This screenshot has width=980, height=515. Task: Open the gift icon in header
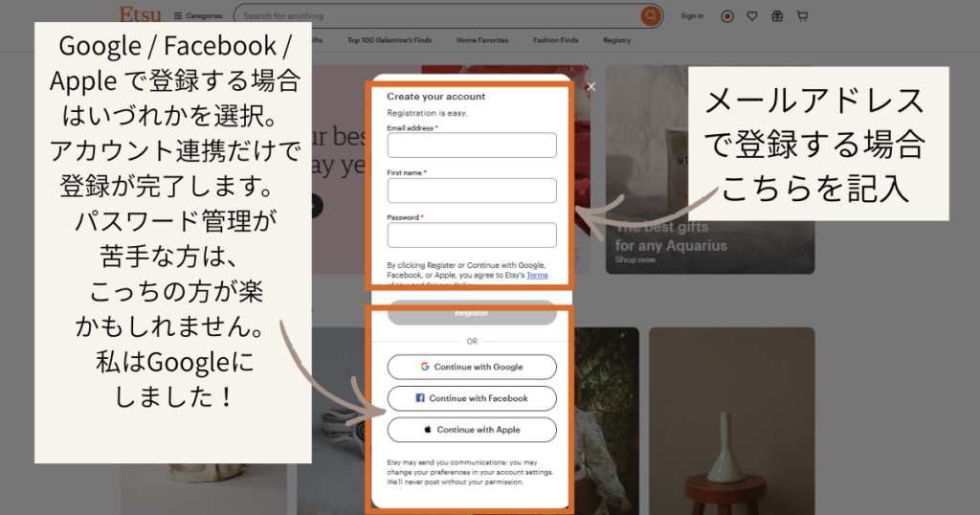click(777, 16)
